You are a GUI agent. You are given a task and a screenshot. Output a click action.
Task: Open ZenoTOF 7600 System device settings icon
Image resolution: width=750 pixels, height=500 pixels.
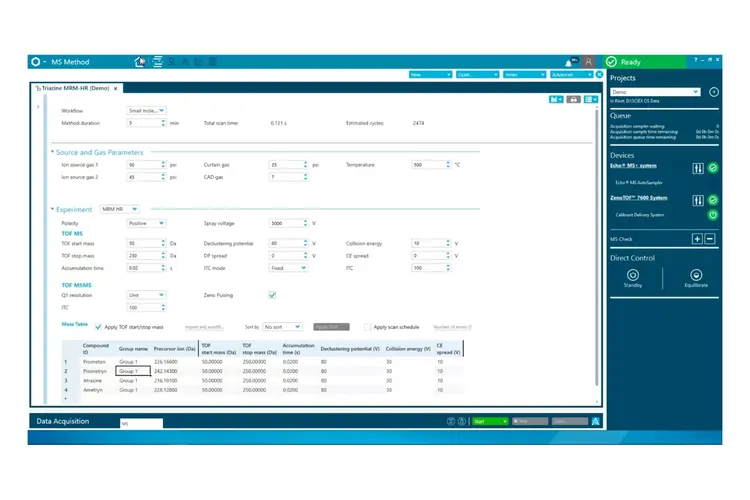click(698, 198)
